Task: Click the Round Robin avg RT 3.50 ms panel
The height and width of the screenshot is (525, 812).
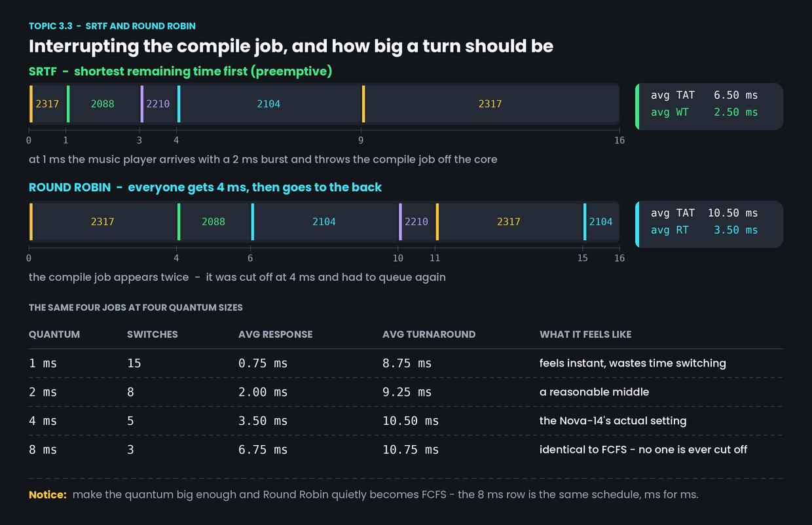Action: [709, 224]
